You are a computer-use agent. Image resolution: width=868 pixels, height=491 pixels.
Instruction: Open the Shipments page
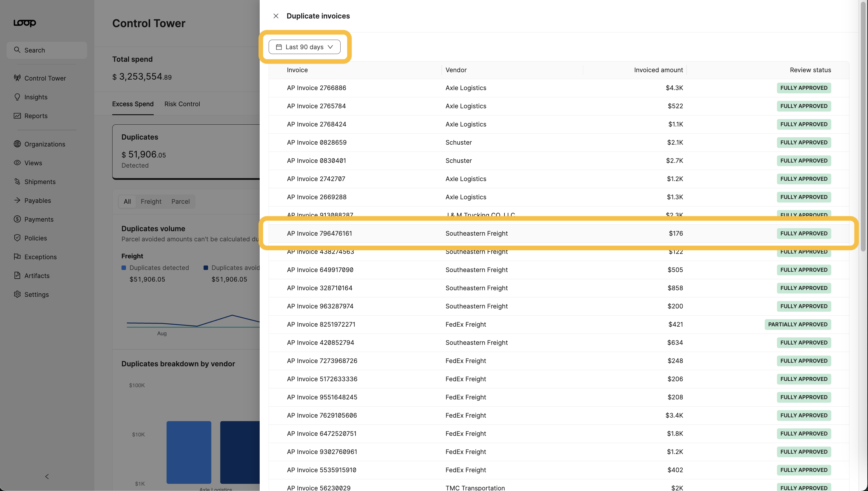click(x=40, y=182)
